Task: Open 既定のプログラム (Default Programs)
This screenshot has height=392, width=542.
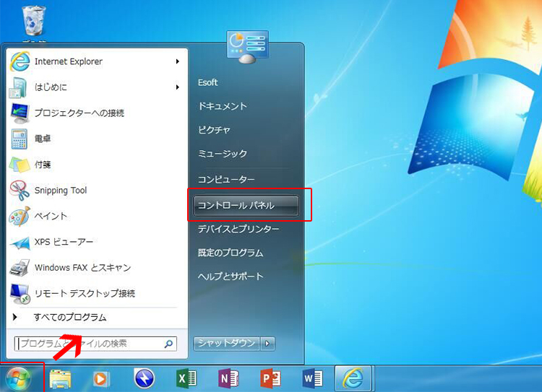Action: [x=231, y=253]
